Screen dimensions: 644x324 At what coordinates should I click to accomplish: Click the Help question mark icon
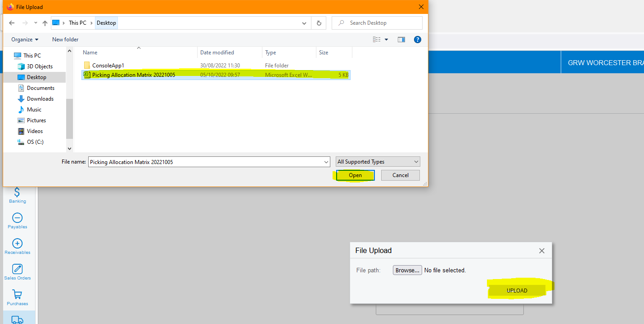417,40
